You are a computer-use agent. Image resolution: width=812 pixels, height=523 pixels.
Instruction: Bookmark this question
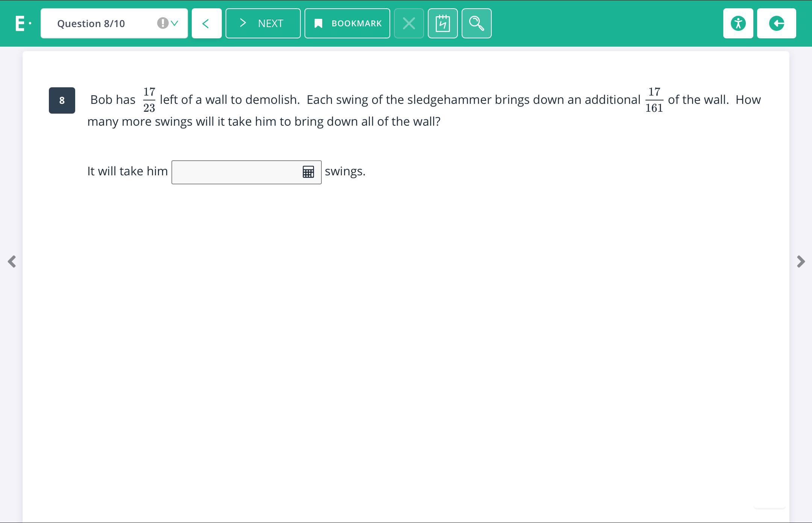(347, 23)
